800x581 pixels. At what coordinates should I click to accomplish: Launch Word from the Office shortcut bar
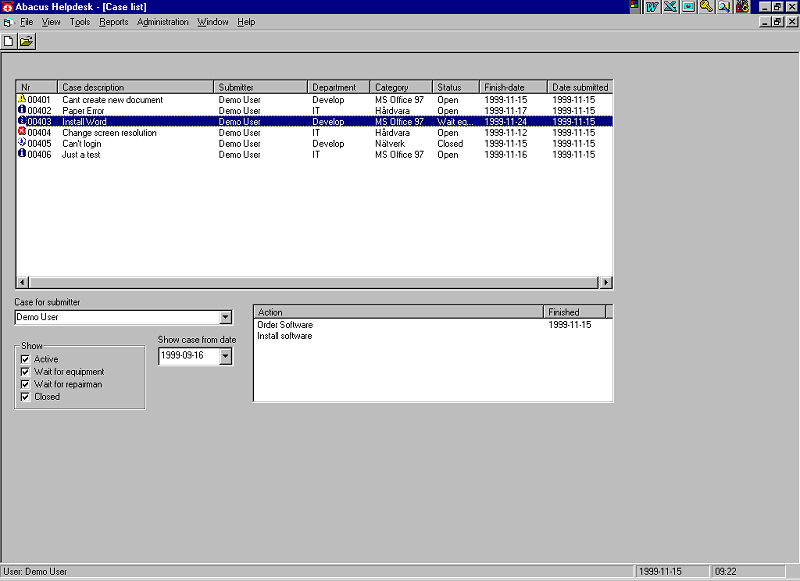pyautogui.click(x=652, y=7)
